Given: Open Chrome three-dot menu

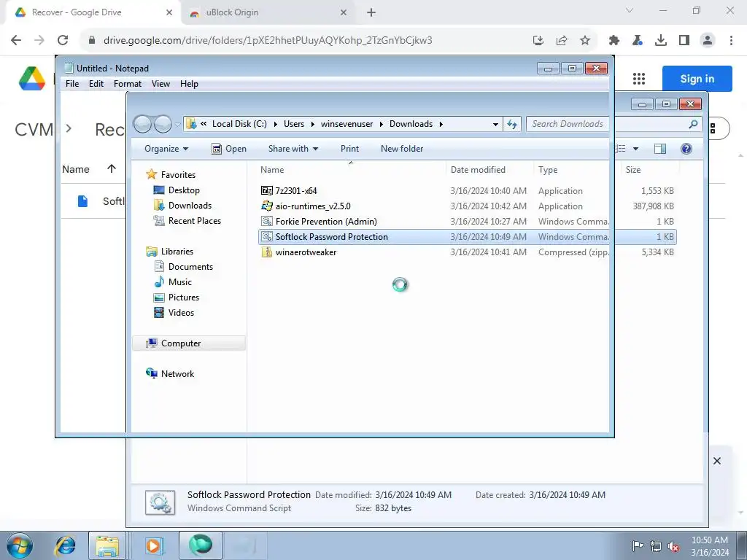Looking at the screenshot, I should 731,41.
